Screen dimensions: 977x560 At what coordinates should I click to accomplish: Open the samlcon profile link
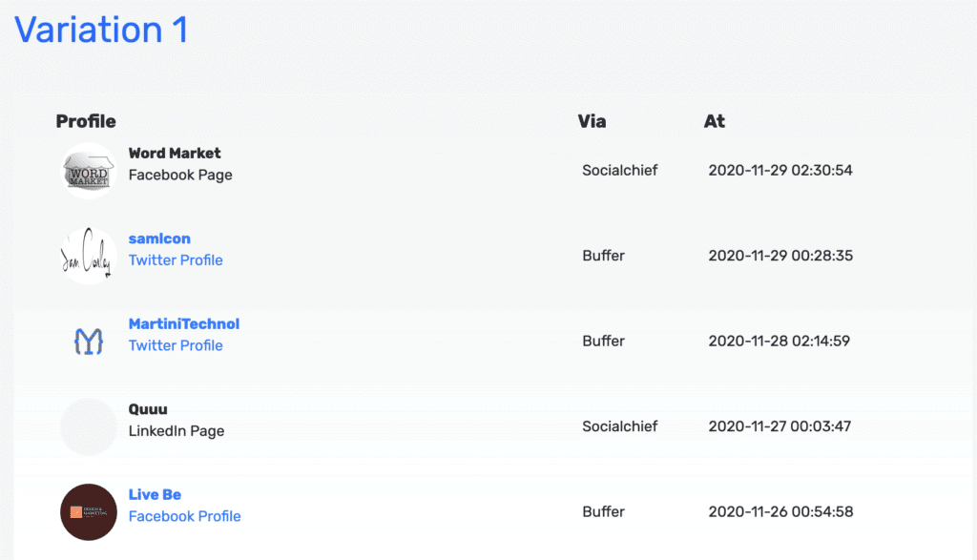pyautogui.click(x=159, y=239)
